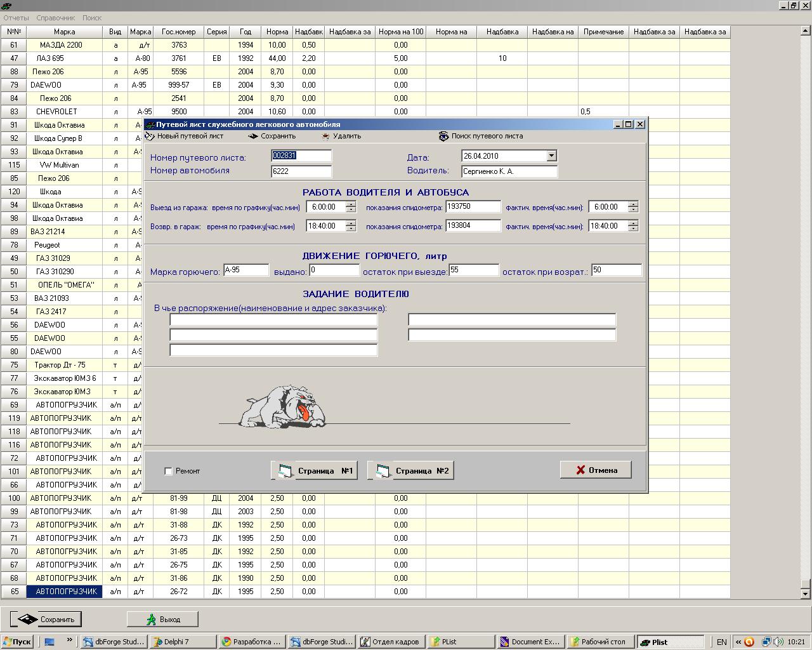The width and height of the screenshot is (812, 650).
Task: Click the Windows Пуск start button
Action: coord(17,642)
